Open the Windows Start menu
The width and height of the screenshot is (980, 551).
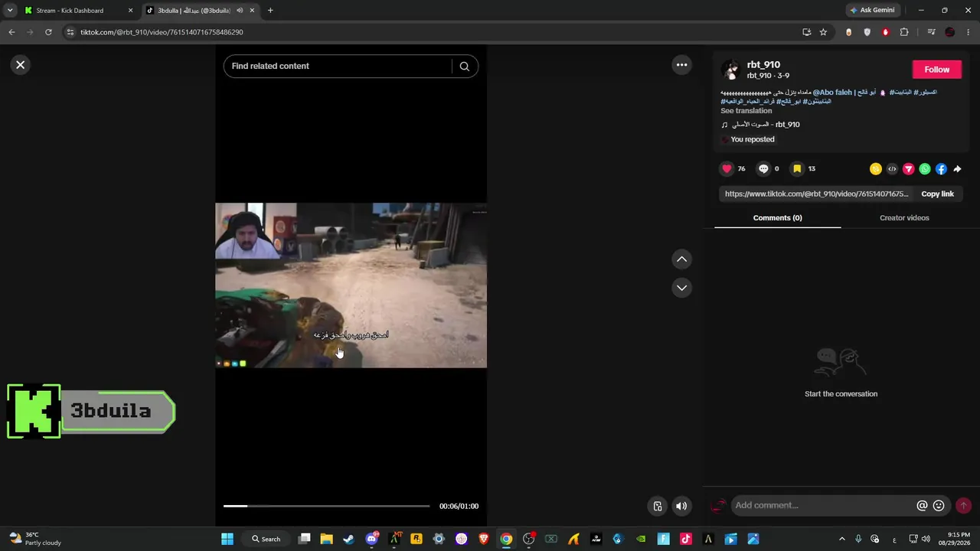227,539
